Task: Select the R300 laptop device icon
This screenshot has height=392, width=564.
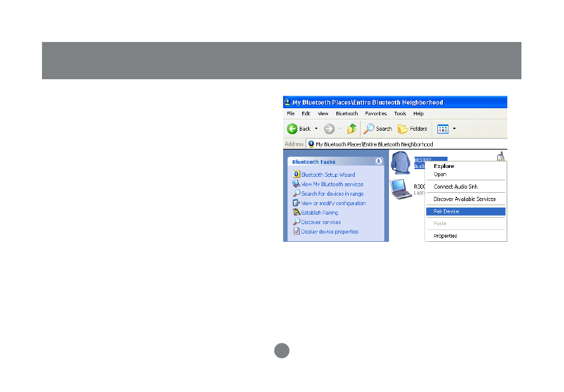Action: tap(401, 189)
